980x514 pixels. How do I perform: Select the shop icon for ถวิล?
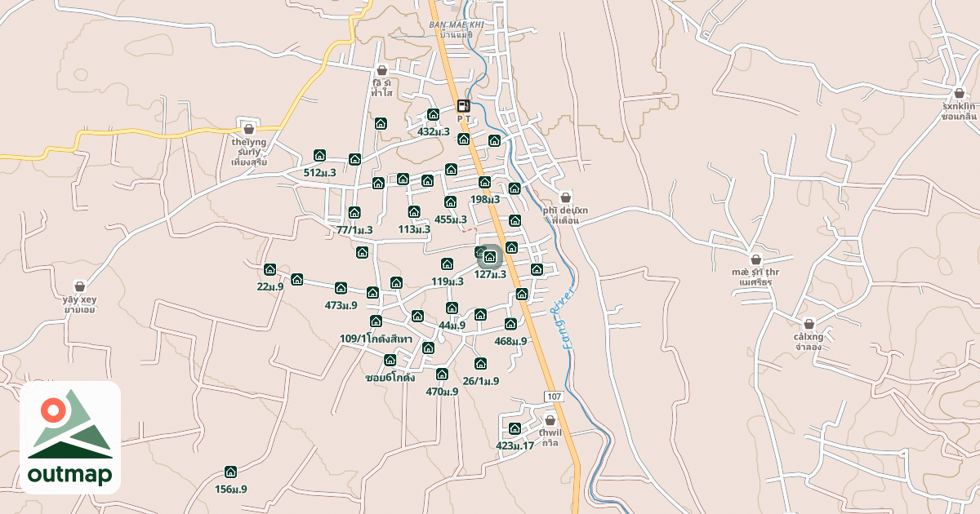click(x=550, y=419)
